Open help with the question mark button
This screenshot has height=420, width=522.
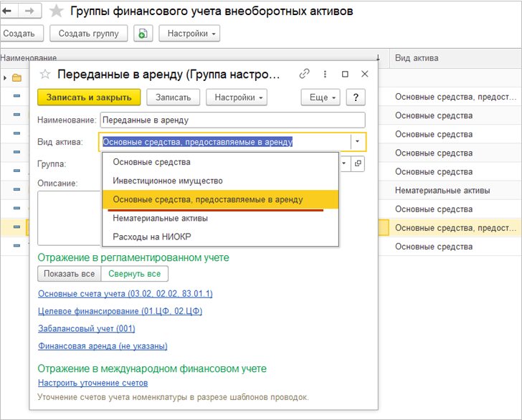tap(356, 97)
